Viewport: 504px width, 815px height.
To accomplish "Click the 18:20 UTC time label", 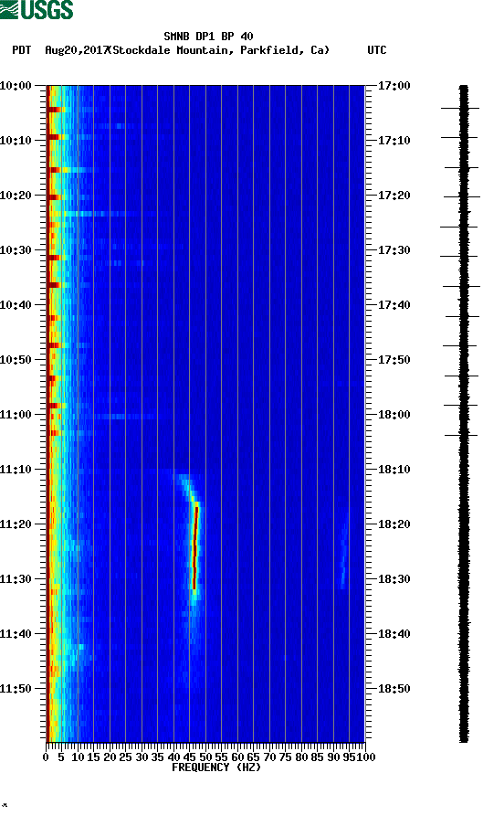I will pyautogui.click(x=394, y=524).
